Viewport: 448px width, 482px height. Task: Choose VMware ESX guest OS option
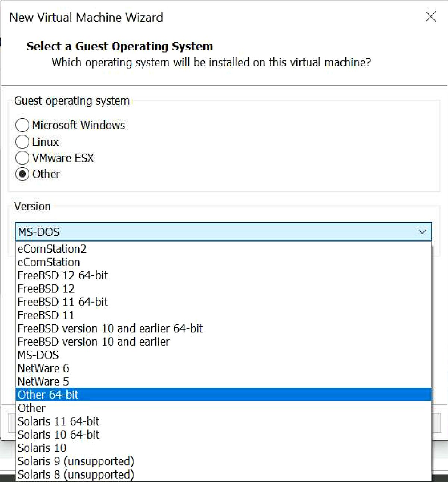click(22, 158)
